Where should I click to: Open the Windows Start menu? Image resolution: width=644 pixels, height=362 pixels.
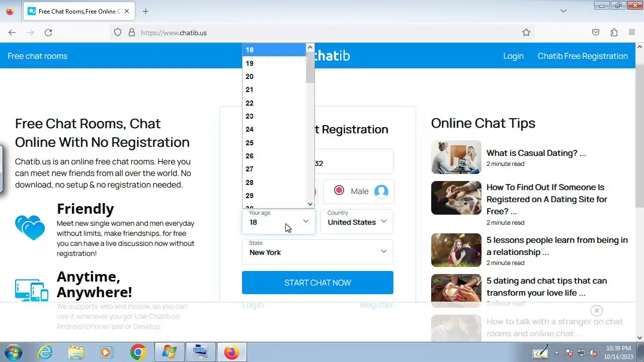(x=13, y=352)
